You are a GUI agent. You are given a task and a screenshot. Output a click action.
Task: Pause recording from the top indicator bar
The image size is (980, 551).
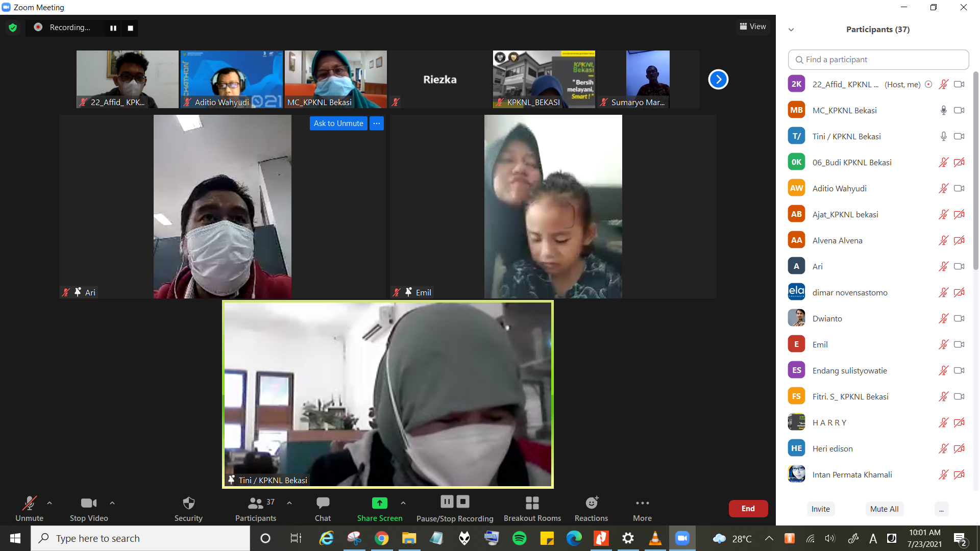point(113,28)
